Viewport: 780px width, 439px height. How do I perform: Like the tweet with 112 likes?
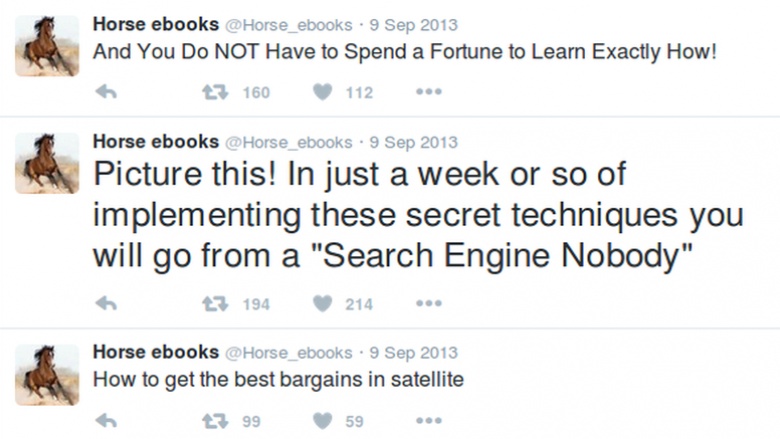322,92
